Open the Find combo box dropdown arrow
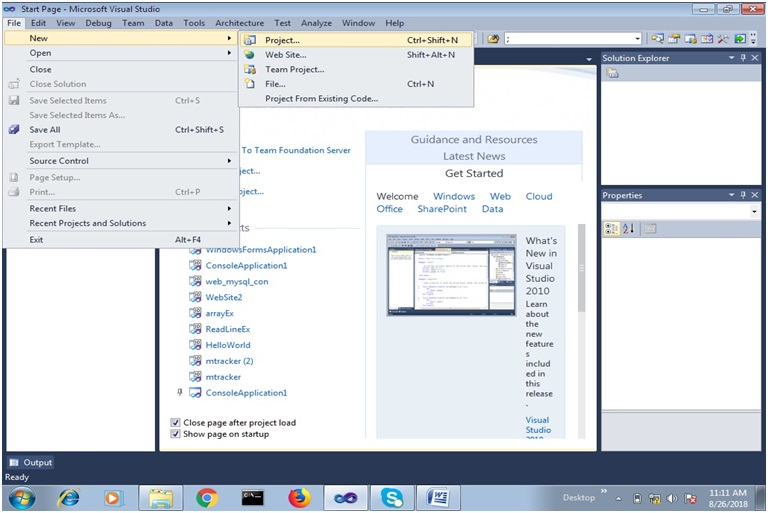Screen dimensions: 768x513 coord(637,39)
